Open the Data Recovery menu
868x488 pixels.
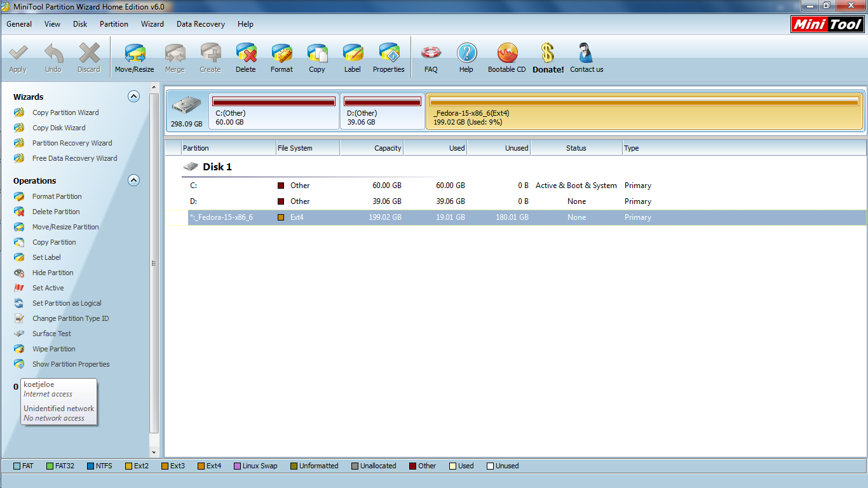click(200, 24)
